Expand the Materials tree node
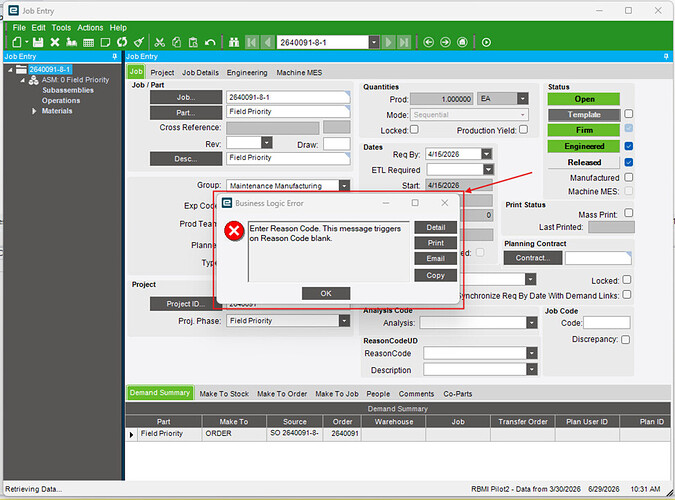This screenshot has height=500, width=675. pos(34,111)
